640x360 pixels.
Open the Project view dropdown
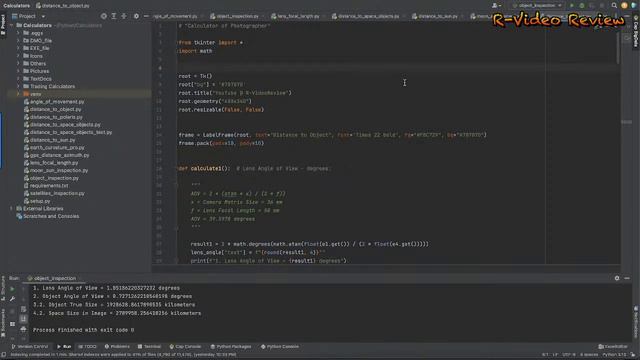[x=29, y=16]
